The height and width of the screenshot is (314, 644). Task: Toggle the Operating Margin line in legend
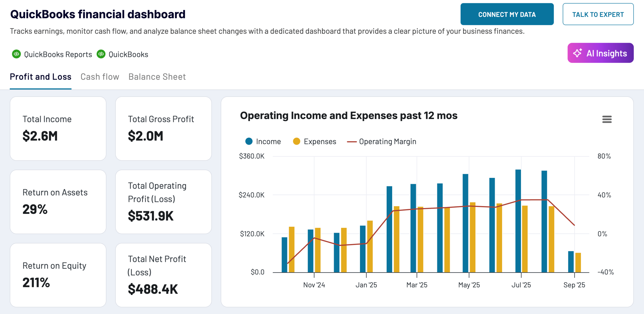point(381,141)
